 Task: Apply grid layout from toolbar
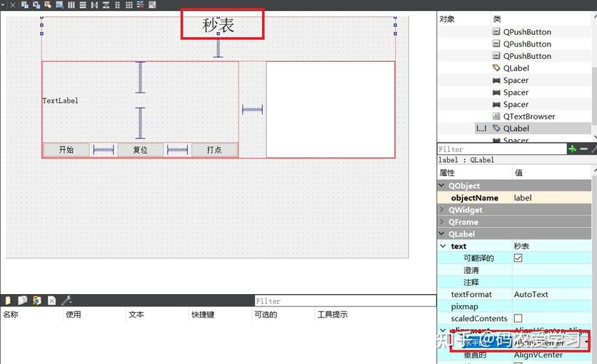pos(129,5)
